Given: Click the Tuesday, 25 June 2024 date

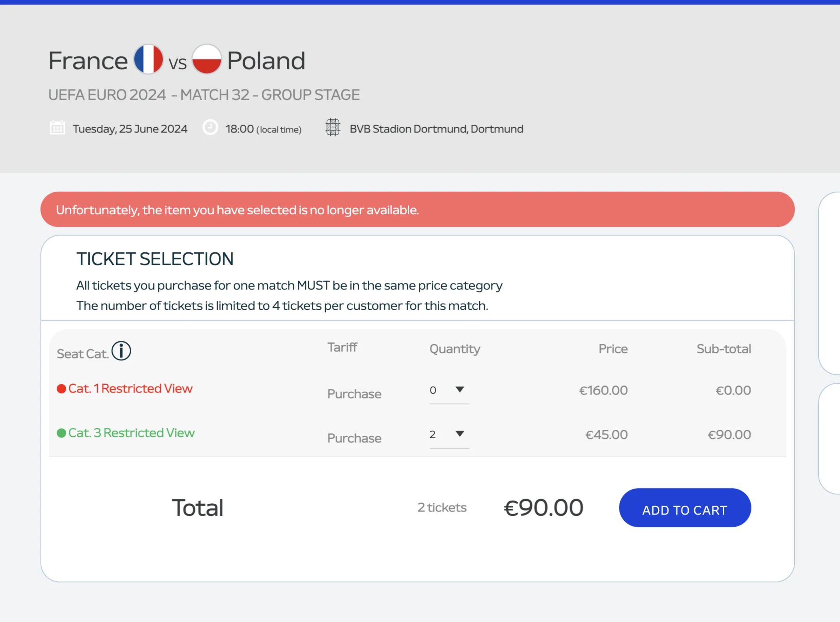Looking at the screenshot, I should click(130, 129).
